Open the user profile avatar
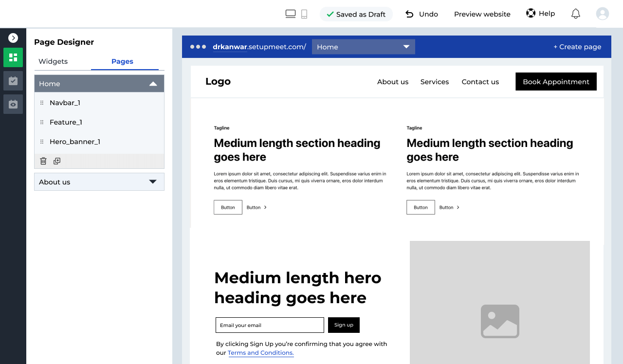The image size is (623, 364). [602, 14]
